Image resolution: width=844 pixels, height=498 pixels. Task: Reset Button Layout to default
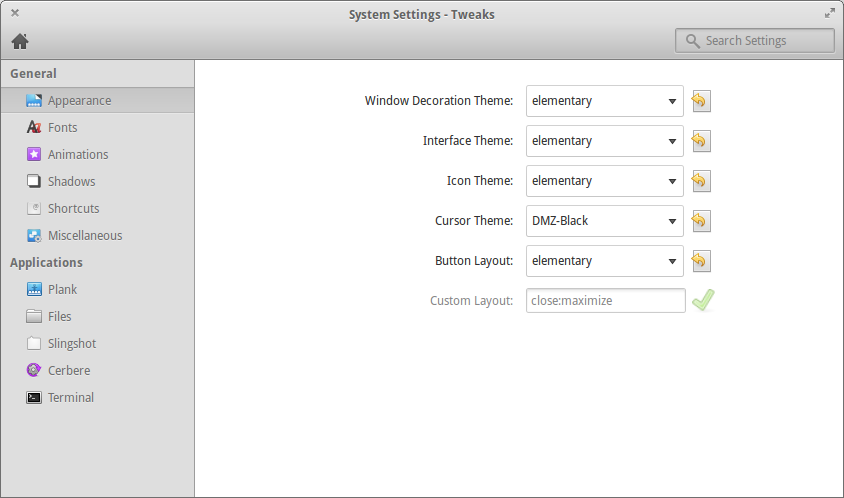[701, 261]
